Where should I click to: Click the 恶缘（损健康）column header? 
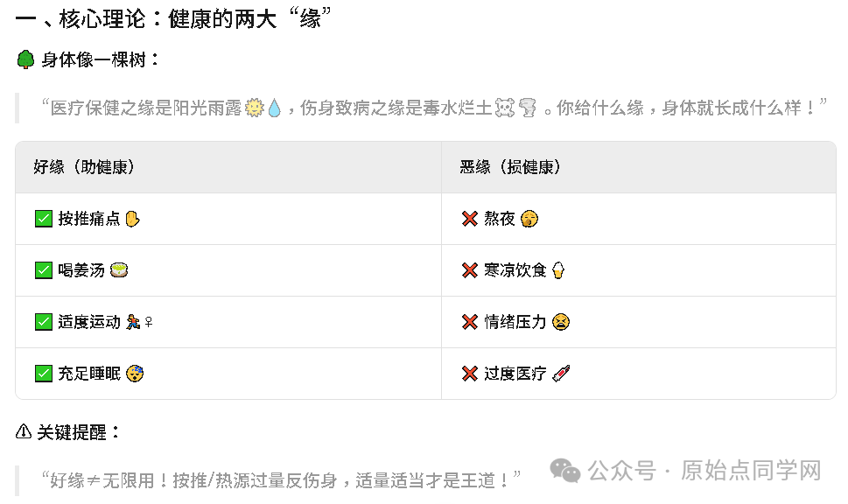click(x=510, y=167)
